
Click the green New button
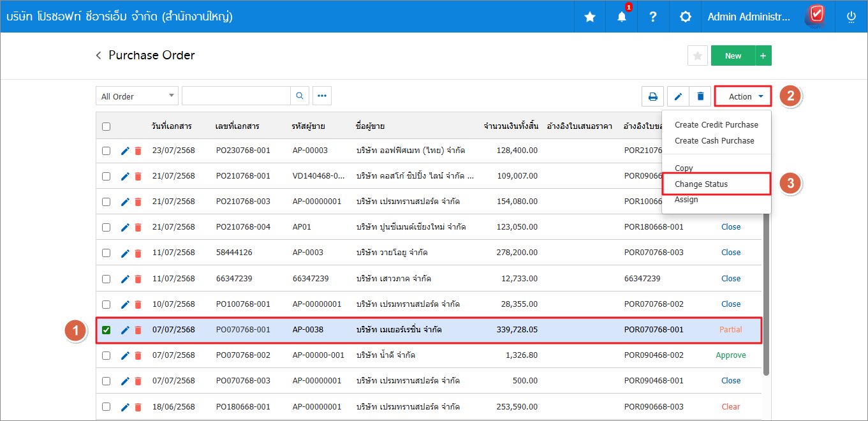tap(733, 55)
